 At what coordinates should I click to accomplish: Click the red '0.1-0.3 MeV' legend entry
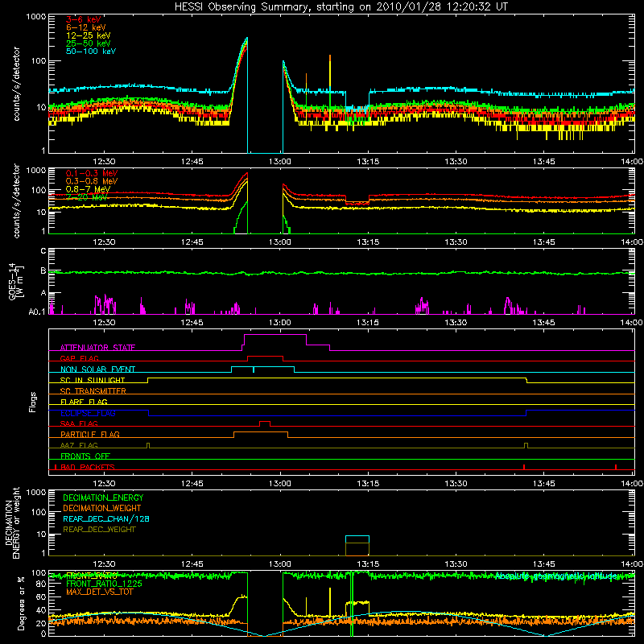92,173
